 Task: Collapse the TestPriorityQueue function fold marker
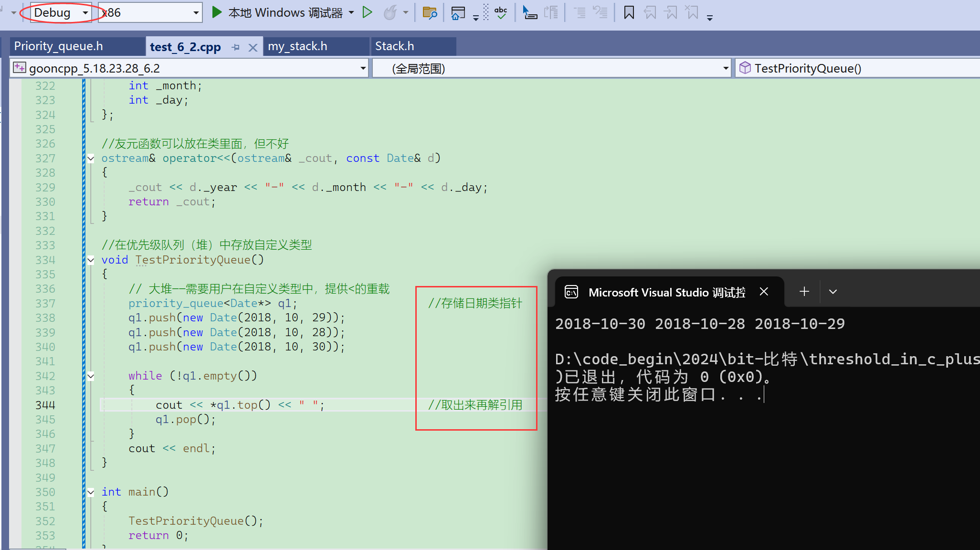(x=91, y=260)
